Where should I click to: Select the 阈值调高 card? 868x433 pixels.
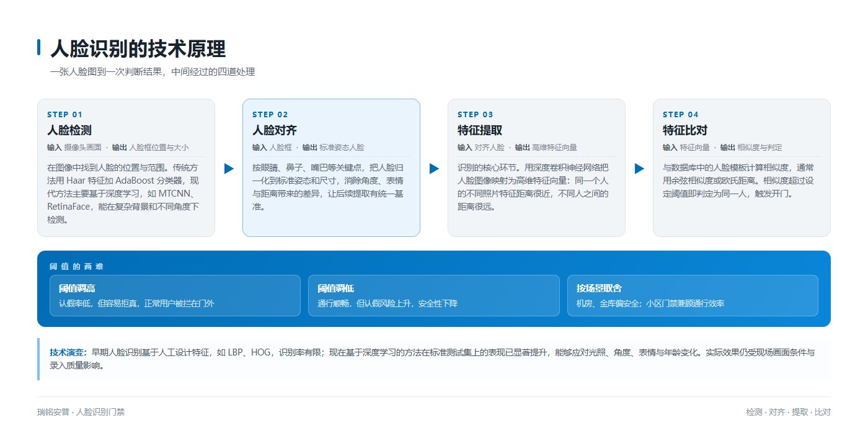point(175,295)
